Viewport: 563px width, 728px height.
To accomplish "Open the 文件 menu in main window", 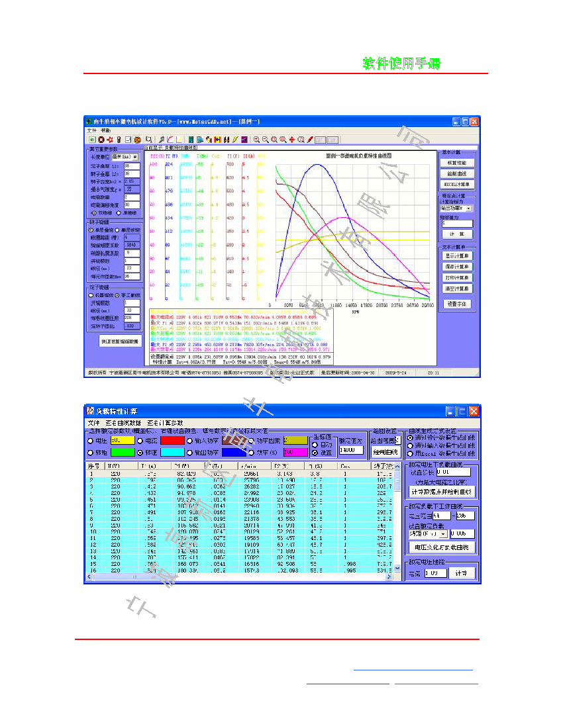I will click(92, 130).
